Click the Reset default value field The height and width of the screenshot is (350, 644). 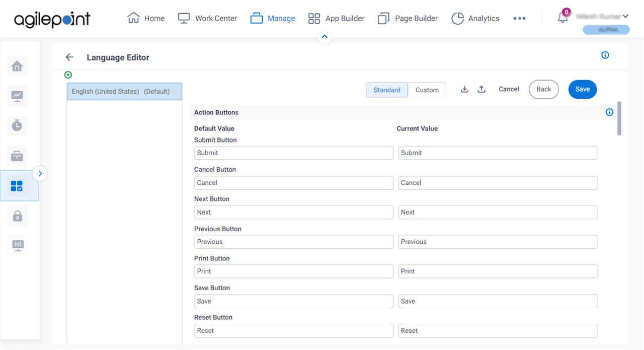pyautogui.click(x=294, y=331)
